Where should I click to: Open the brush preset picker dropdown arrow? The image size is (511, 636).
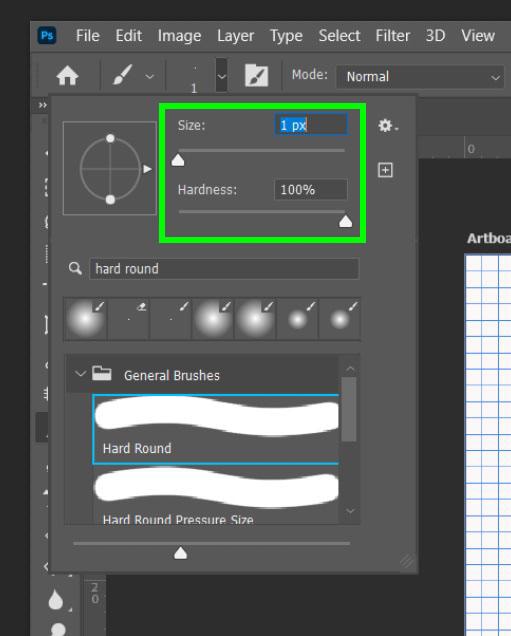point(221,76)
